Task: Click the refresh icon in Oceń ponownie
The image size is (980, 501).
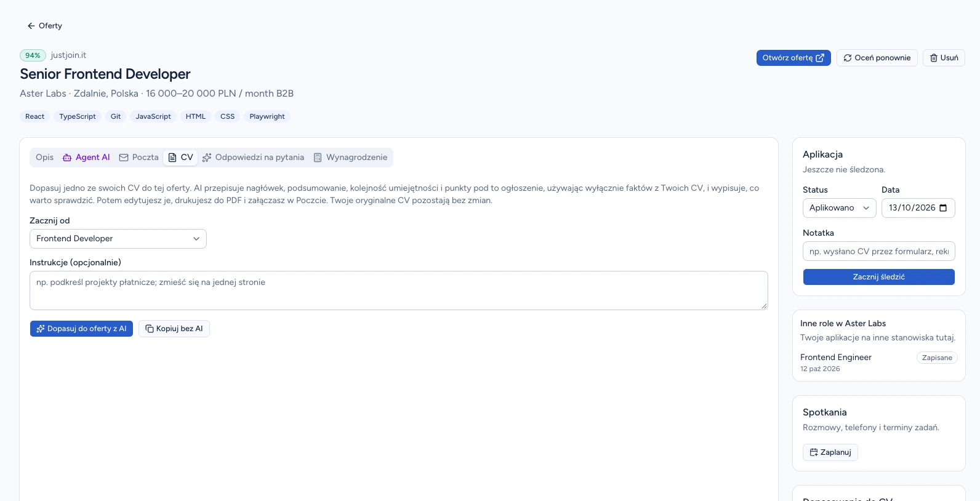Action: (x=848, y=58)
